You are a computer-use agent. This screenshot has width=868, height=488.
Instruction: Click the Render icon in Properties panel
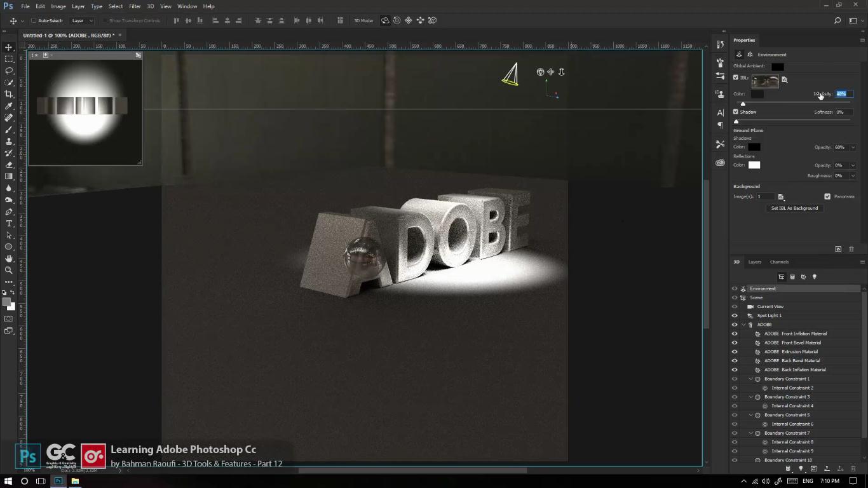tap(838, 249)
